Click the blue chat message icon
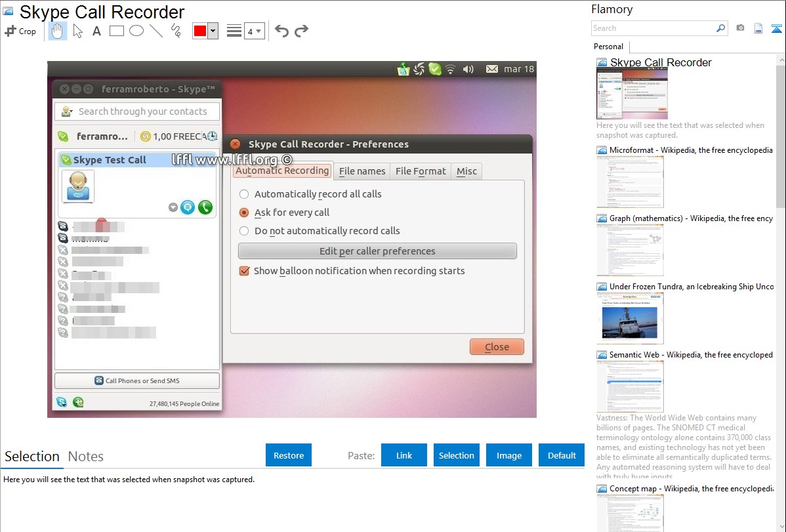 point(188,207)
